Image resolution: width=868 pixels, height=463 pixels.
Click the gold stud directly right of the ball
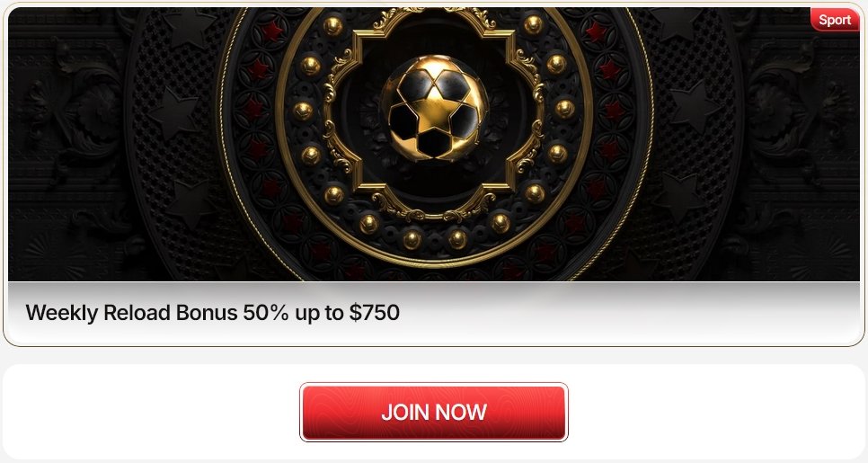click(x=564, y=109)
